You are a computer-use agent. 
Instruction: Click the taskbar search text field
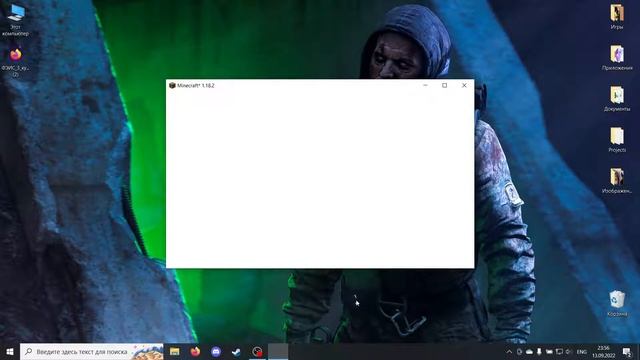(x=92, y=351)
